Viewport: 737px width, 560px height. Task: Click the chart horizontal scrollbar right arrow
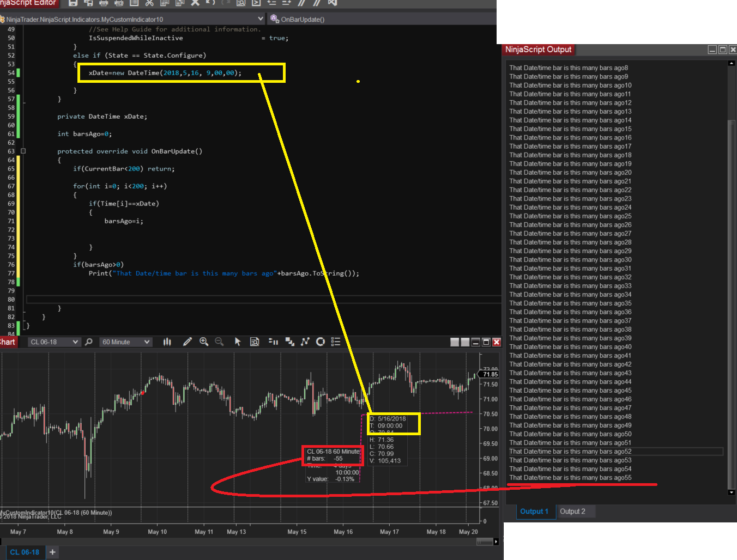(x=496, y=541)
